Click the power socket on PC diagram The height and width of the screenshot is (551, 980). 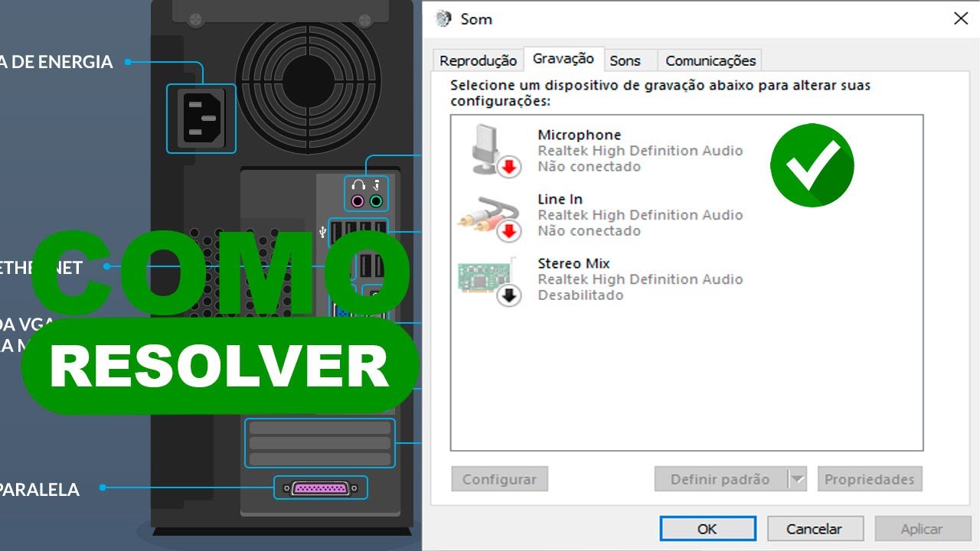(201, 118)
